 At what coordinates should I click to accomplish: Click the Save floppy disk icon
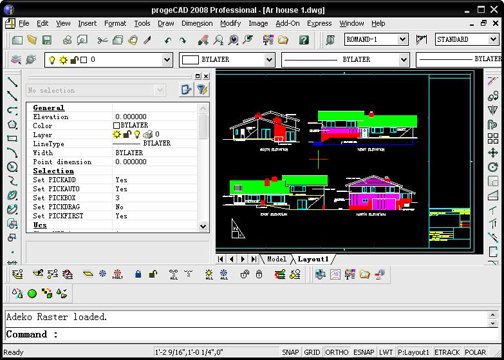point(47,40)
